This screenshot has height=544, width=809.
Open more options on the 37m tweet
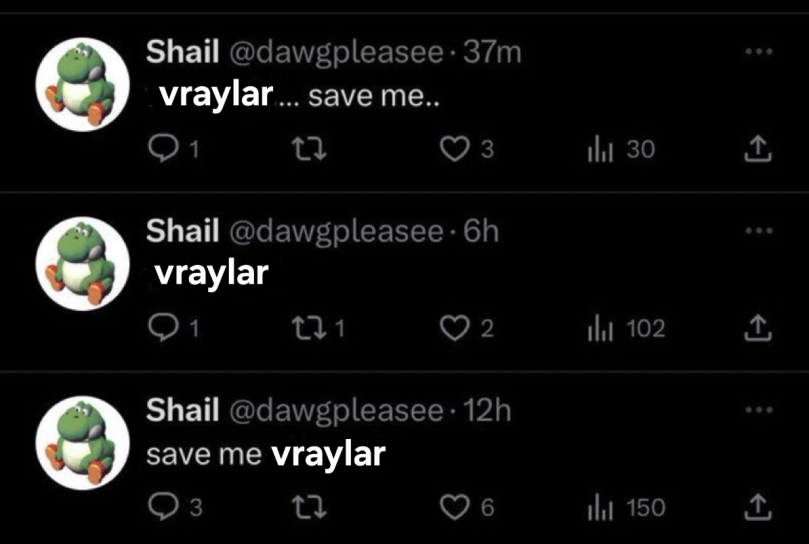758,51
